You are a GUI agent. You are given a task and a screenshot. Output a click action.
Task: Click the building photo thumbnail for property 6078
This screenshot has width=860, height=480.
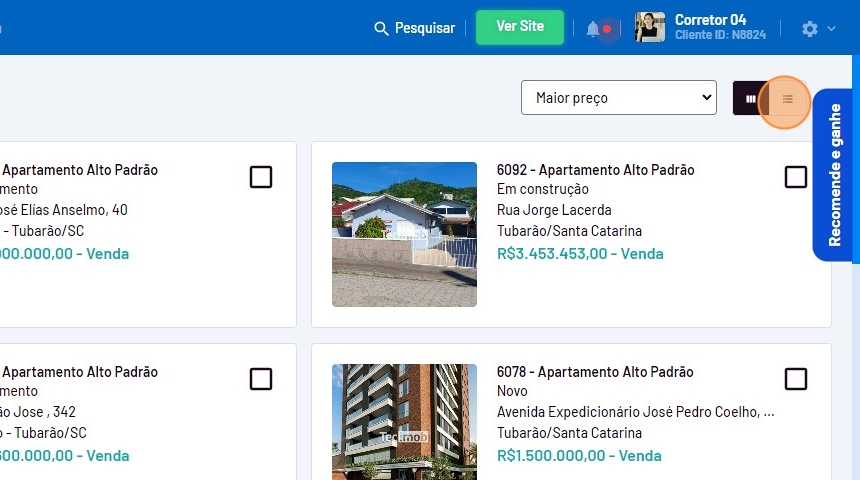[x=404, y=421]
